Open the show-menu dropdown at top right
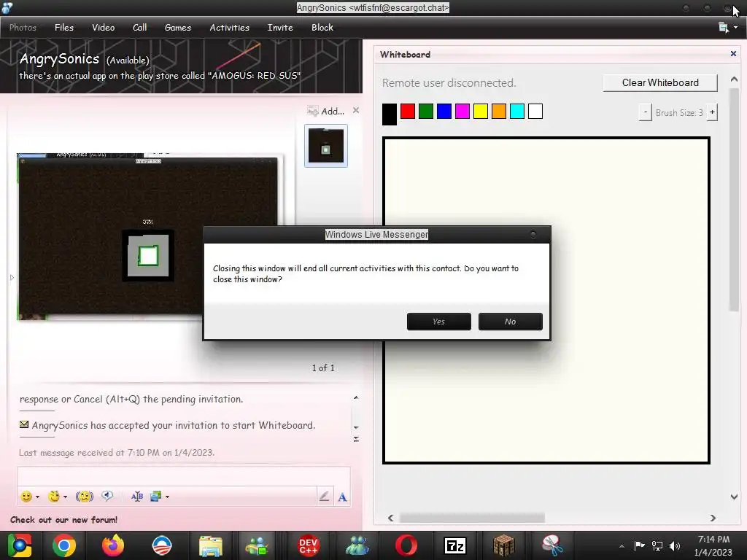 pos(728,28)
